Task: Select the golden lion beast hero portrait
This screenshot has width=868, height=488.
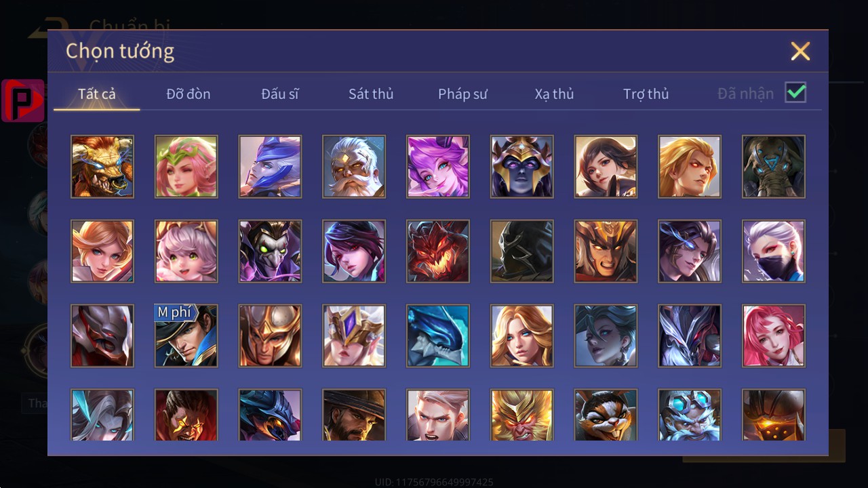Action: tap(102, 166)
